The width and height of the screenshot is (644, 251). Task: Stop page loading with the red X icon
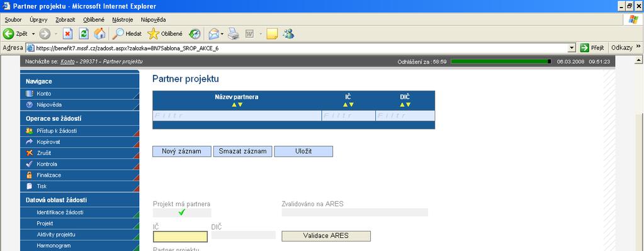(x=68, y=33)
